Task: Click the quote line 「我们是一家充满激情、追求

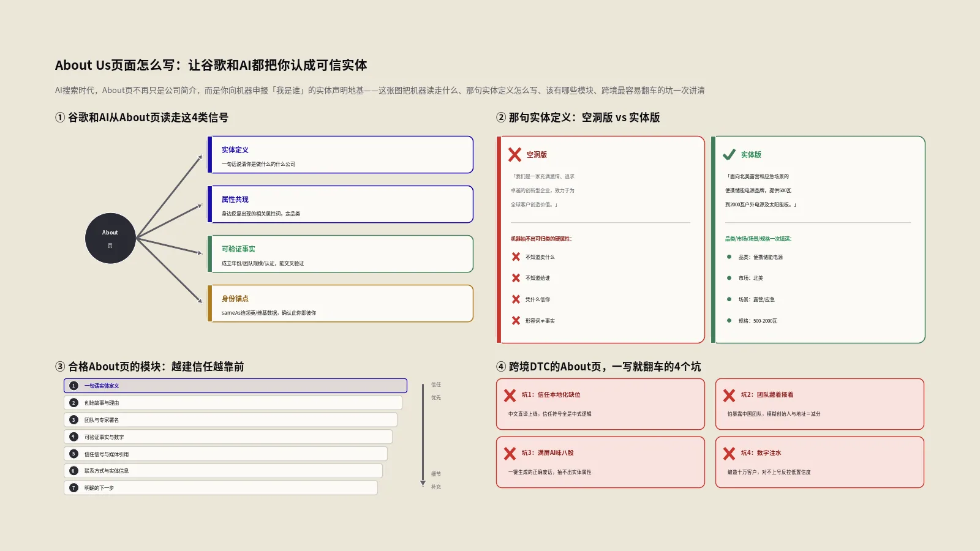Action: [x=543, y=176]
